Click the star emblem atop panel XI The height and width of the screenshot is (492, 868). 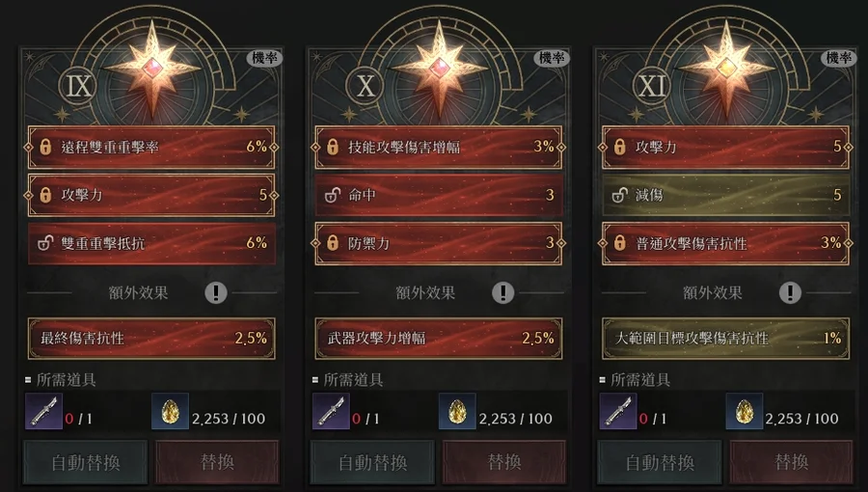725,68
